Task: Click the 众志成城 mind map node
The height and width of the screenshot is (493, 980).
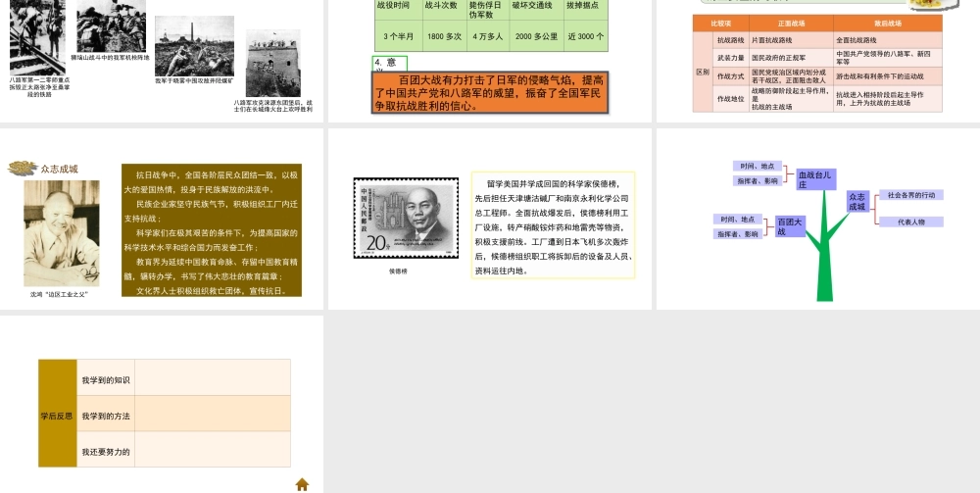Action: (x=857, y=201)
